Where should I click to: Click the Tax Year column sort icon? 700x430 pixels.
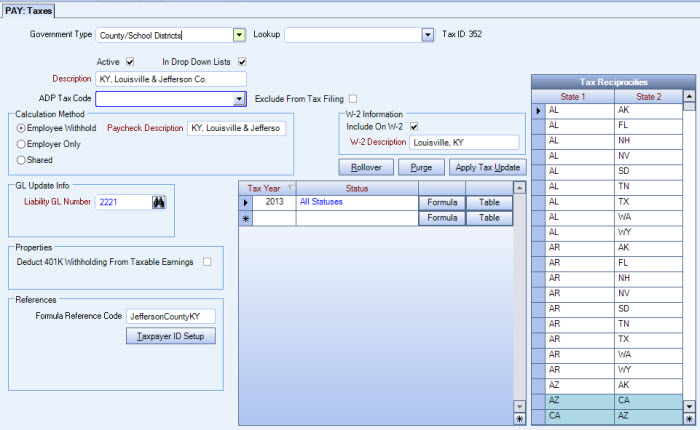point(291,188)
